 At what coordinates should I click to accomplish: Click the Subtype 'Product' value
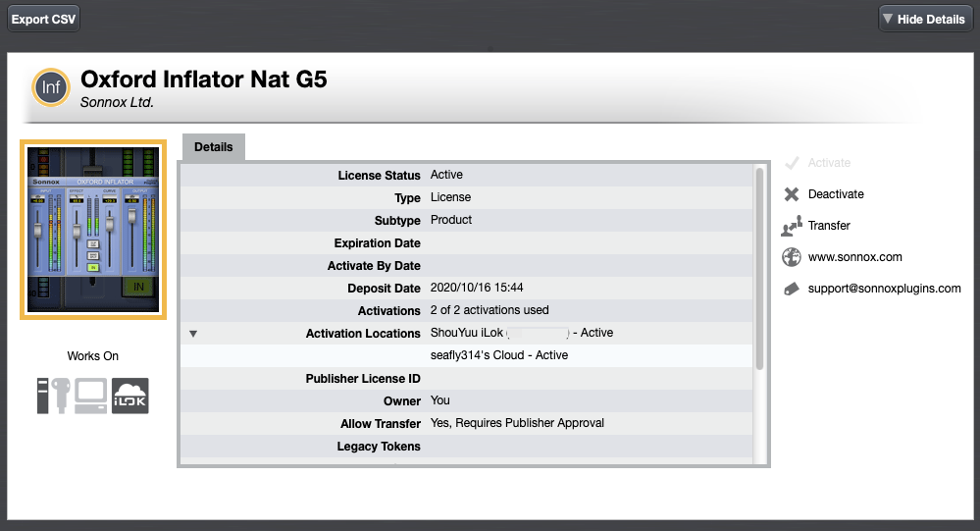[450, 220]
